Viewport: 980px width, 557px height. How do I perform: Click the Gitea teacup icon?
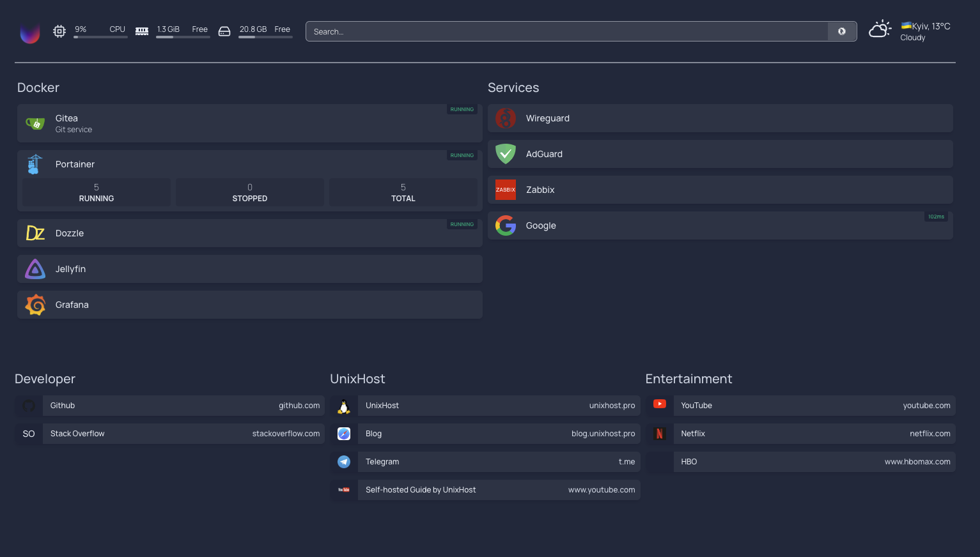(x=35, y=123)
